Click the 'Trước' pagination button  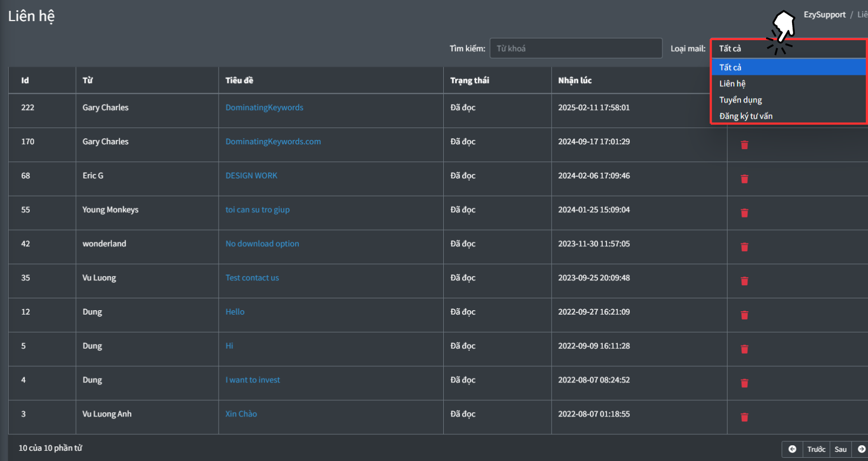[816, 449]
